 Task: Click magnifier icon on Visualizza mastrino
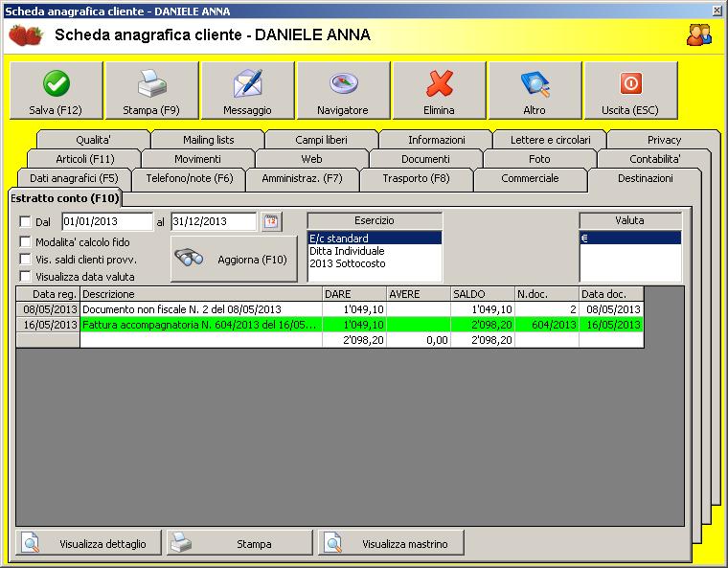[333, 542]
